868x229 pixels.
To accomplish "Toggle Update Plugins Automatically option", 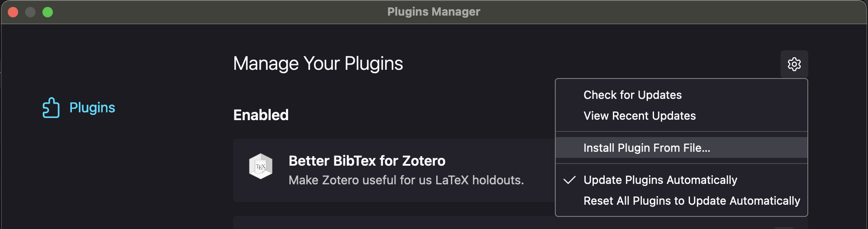I will (660, 180).
